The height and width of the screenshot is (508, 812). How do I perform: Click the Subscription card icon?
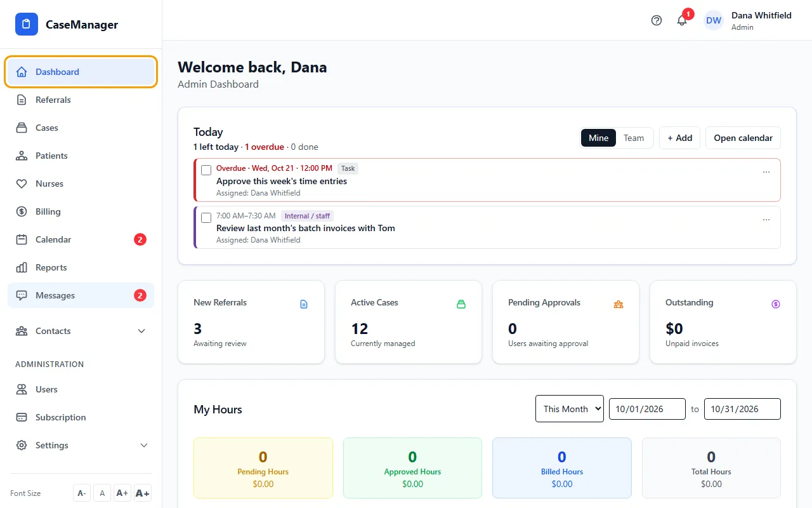pyautogui.click(x=22, y=417)
